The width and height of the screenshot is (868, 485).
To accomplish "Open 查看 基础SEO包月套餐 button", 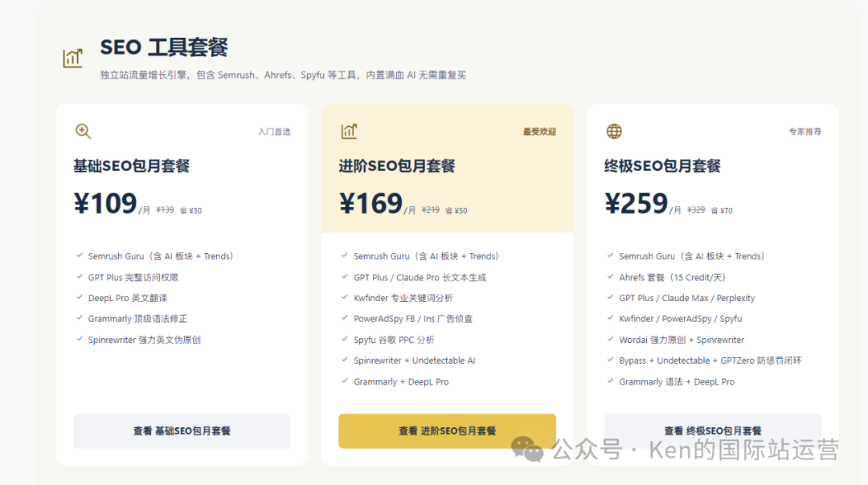I will coord(182,431).
